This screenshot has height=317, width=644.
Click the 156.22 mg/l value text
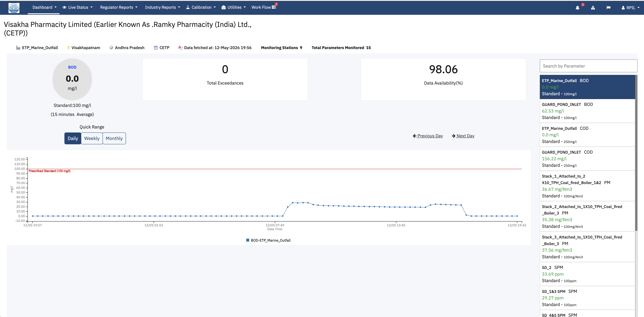pyautogui.click(x=554, y=159)
